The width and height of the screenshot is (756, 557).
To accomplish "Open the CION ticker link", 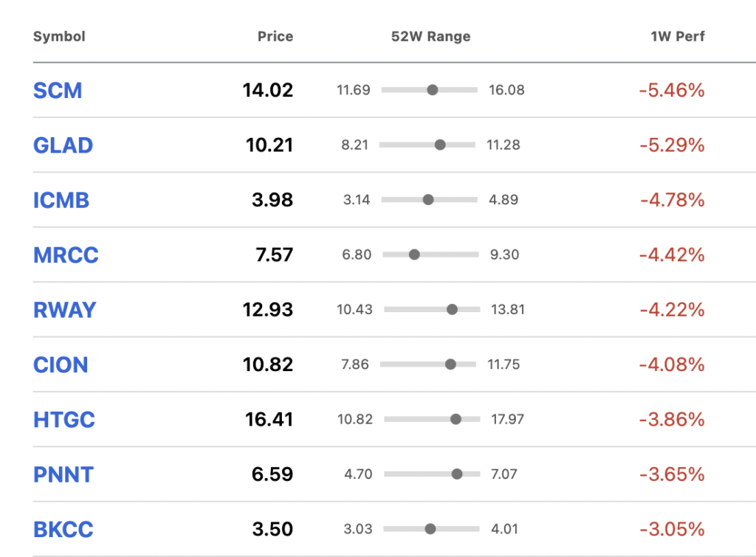I will pyautogui.click(x=61, y=365).
